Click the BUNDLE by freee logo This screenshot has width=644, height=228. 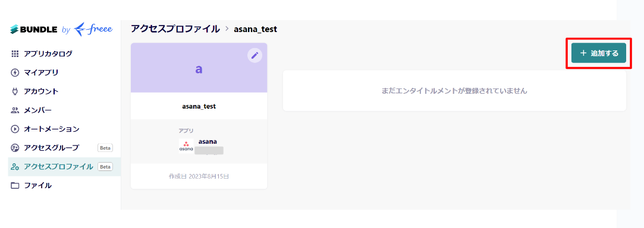pos(62,30)
